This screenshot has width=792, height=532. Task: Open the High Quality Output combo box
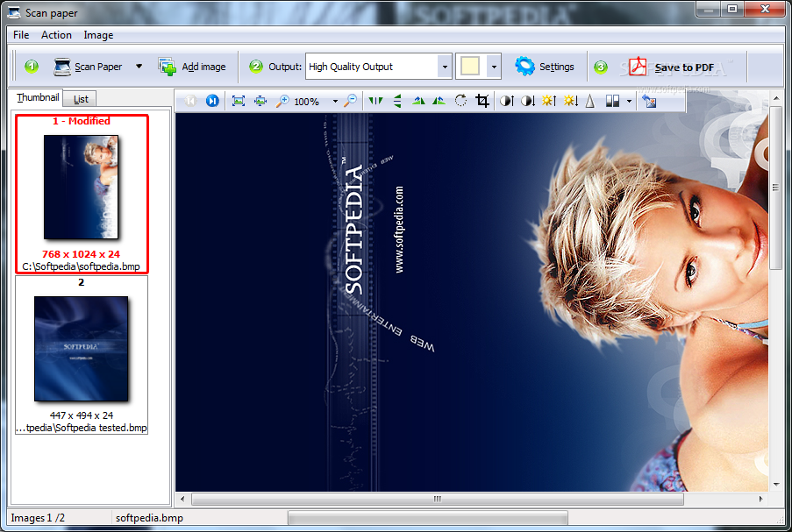(378, 66)
